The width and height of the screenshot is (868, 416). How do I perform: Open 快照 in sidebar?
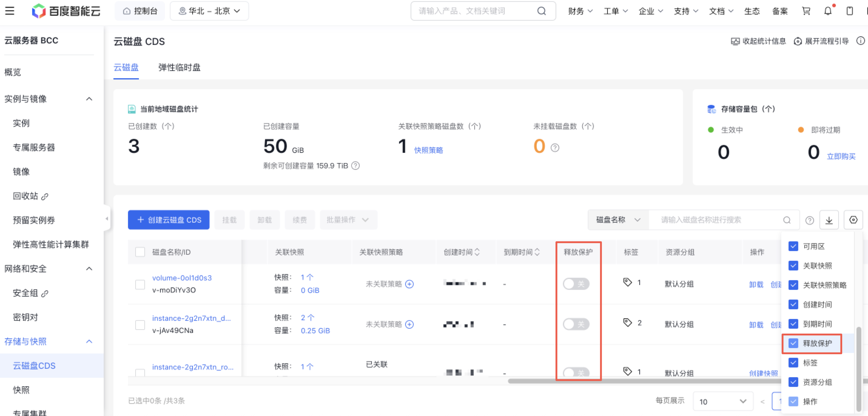21,390
